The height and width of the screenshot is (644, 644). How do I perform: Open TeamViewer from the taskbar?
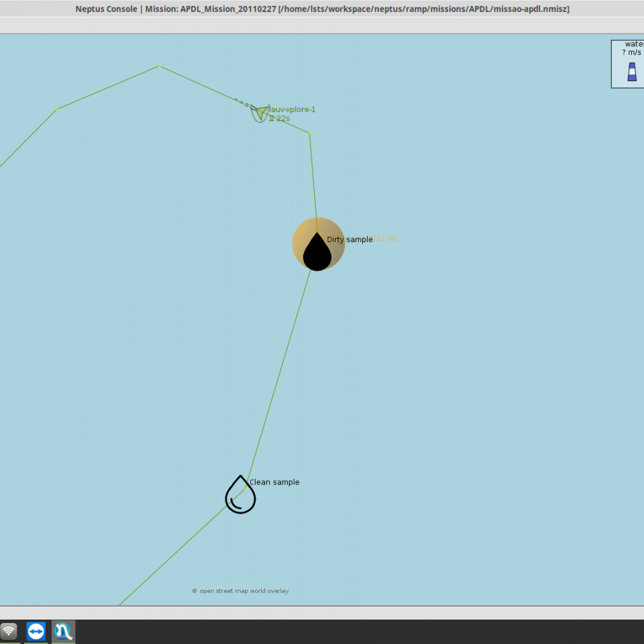pyautogui.click(x=36, y=632)
